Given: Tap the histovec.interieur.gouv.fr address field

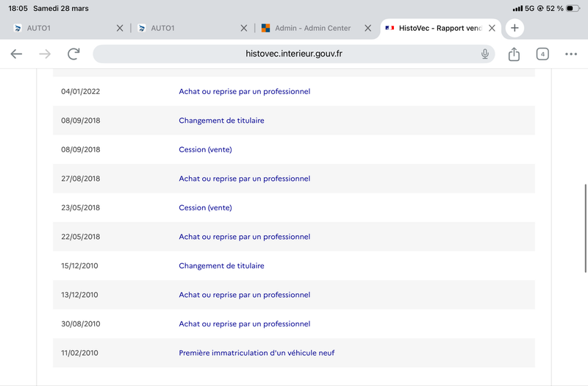Looking at the screenshot, I should [x=293, y=54].
